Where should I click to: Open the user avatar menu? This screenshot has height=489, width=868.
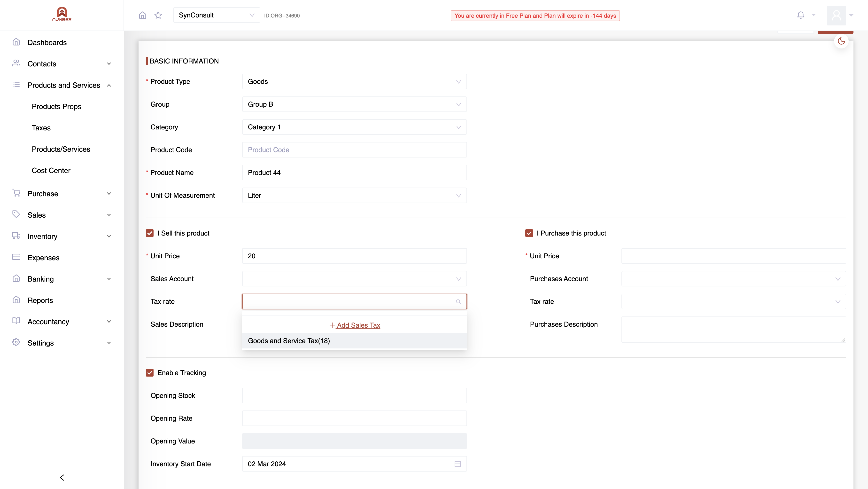point(836,16)
